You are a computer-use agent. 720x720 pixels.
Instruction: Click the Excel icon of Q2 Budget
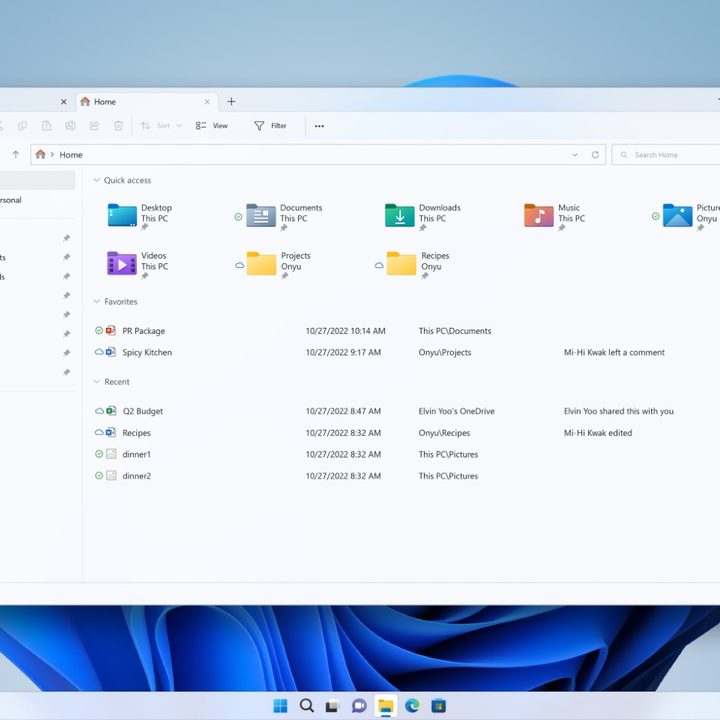point(111,411)
